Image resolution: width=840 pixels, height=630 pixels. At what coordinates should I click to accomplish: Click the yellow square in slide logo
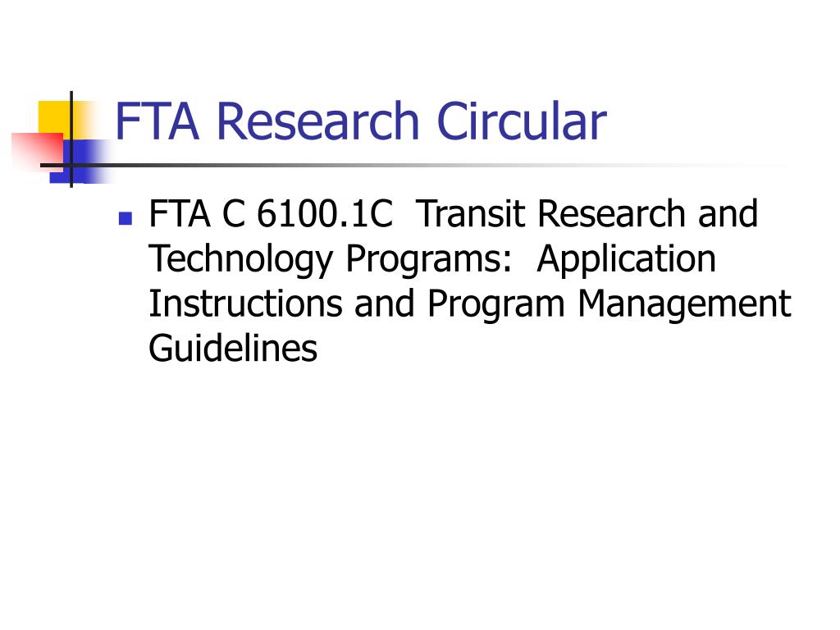57,117
